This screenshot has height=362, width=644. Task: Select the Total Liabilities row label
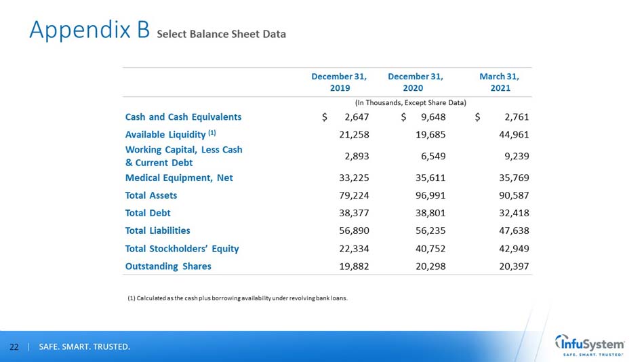[157, 230]
